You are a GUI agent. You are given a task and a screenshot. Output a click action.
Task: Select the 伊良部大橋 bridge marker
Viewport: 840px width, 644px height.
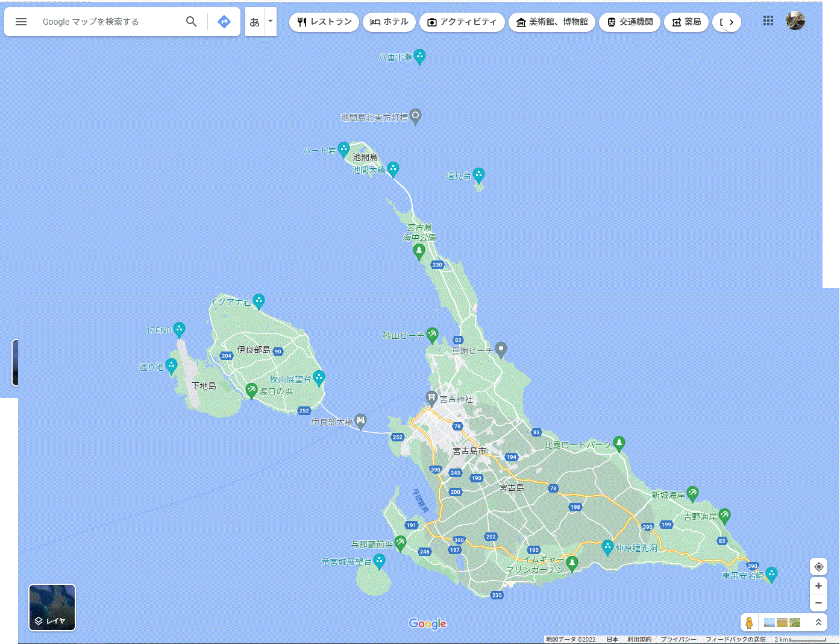(x=360, y=421)
